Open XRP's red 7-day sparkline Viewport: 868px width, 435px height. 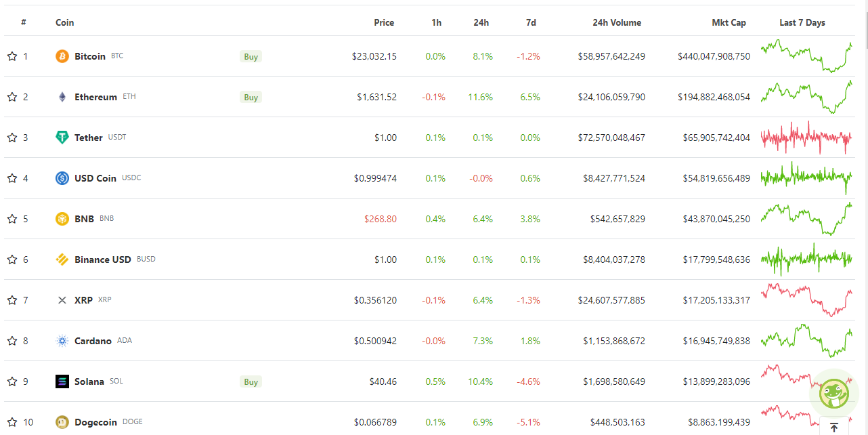tap(806, 300)
